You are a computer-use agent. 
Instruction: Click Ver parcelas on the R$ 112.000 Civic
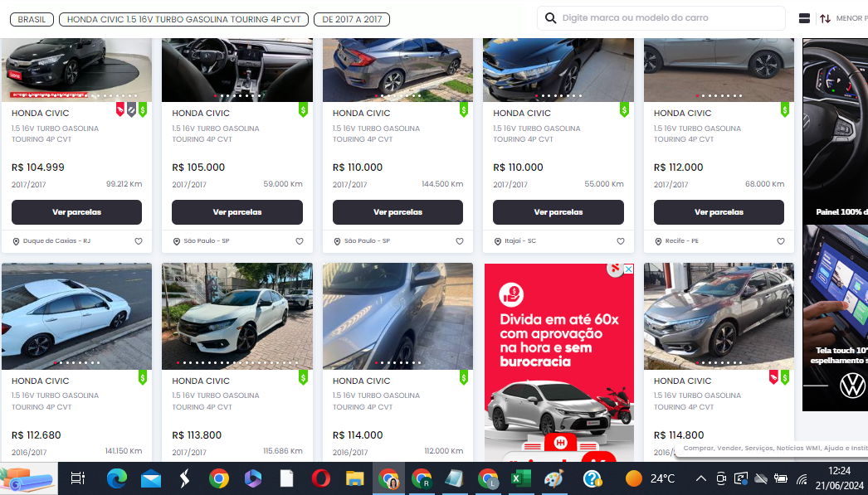tap(719, 212)
